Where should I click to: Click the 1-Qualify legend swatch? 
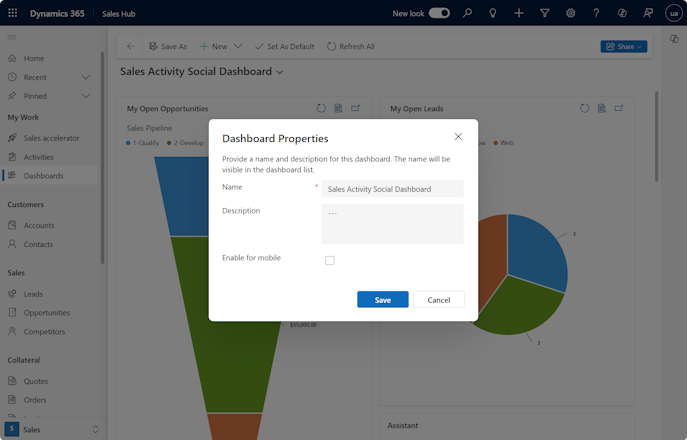tap(128, 143)
